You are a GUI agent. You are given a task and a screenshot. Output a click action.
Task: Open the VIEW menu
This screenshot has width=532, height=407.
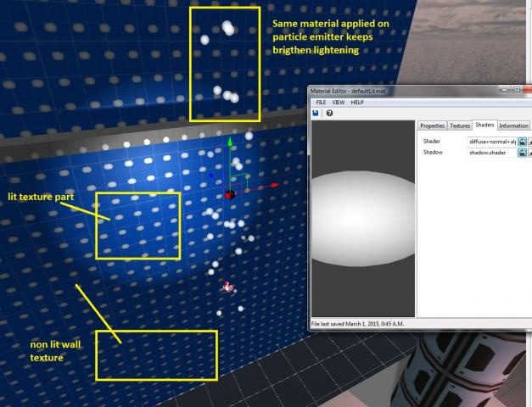point(338,102)
